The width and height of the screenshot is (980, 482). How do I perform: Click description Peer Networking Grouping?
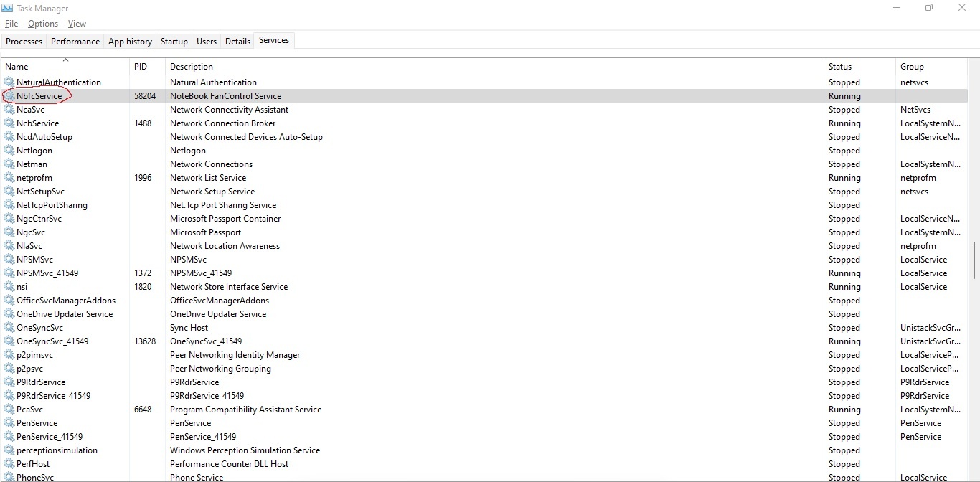coord(220,369)
